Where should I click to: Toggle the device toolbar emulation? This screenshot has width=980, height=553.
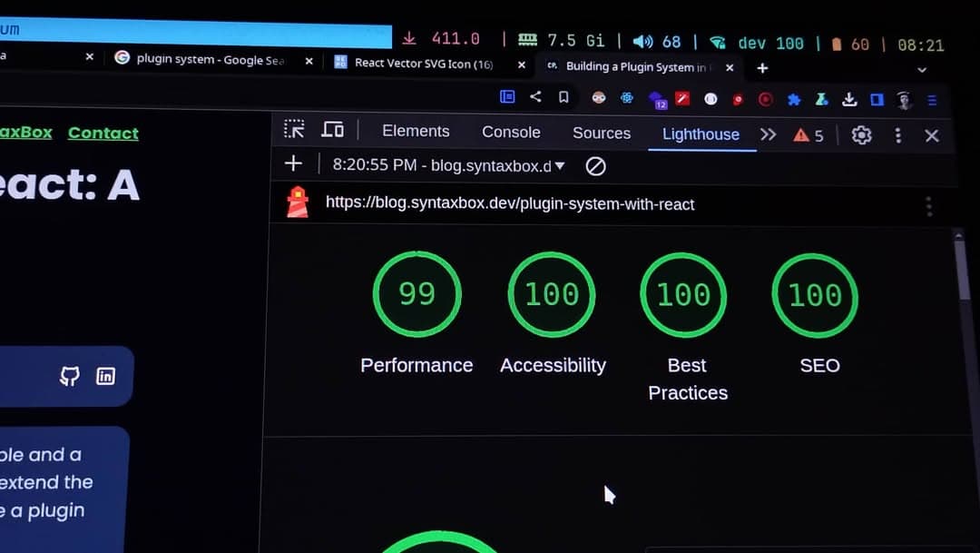(333, 130)
